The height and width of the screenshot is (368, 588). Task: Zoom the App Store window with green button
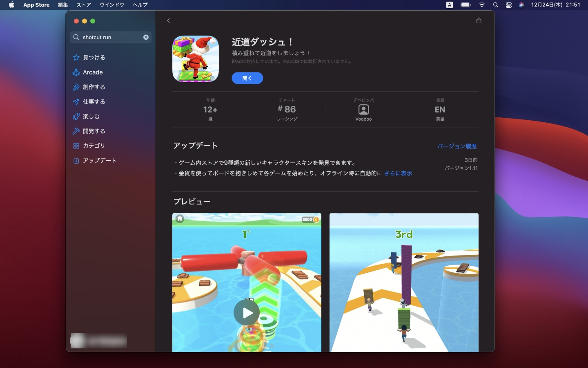93,21
